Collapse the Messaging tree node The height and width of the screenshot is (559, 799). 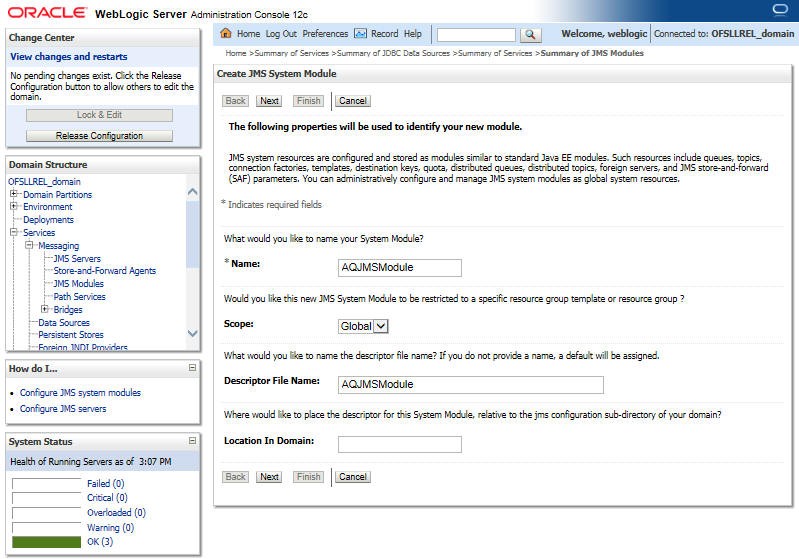29,245
